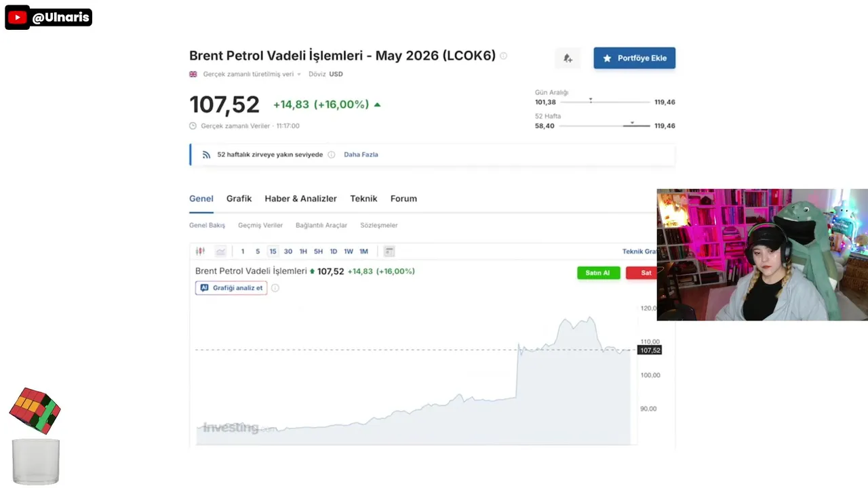This screenshot has height=488, width=868.
Task: Select the 1D chart interval
Action: (x=334, y=251)
